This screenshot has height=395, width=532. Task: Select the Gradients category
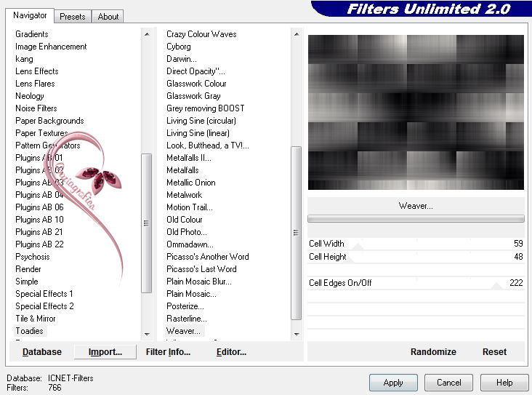[x=31, y=34]
